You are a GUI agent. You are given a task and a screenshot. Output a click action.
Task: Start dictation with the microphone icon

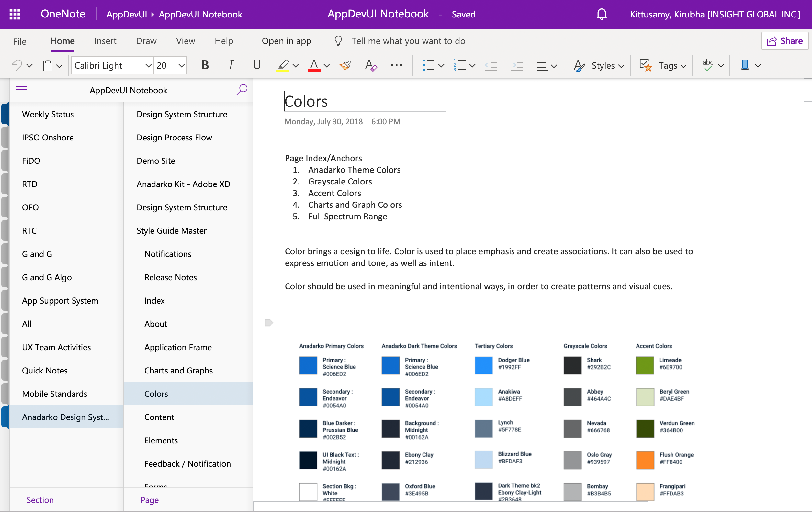click(745, 65)
